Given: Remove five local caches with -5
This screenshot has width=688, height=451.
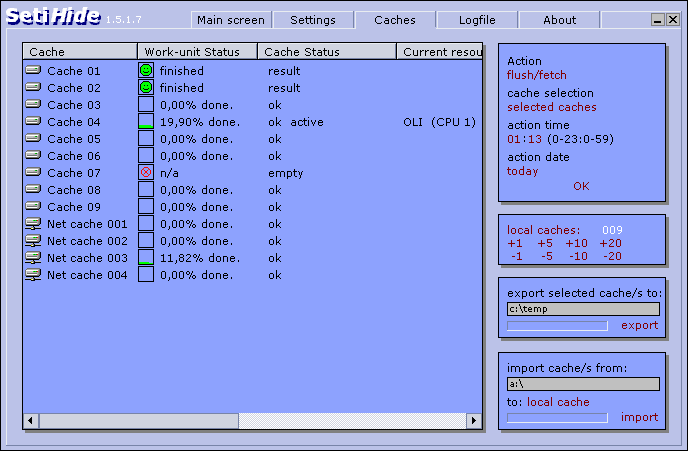Looking at the screenshot, I should pyautogui.click(x=547, y=256).
